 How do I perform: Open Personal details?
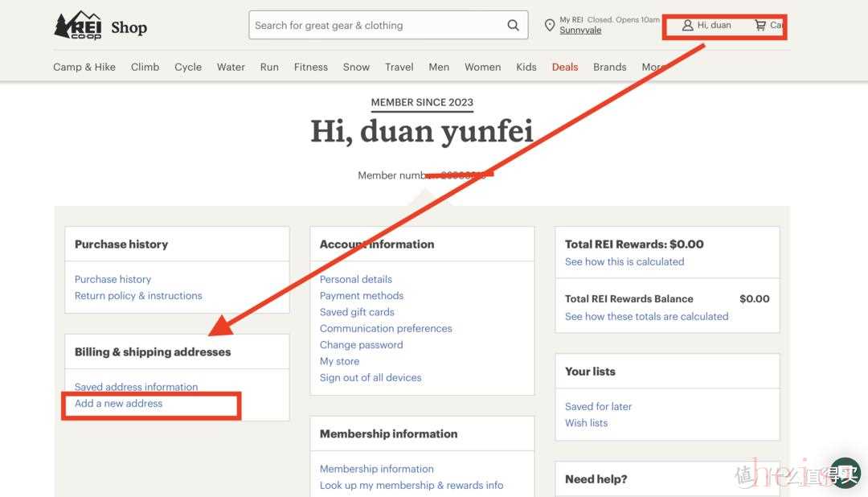tap(356, 279)
